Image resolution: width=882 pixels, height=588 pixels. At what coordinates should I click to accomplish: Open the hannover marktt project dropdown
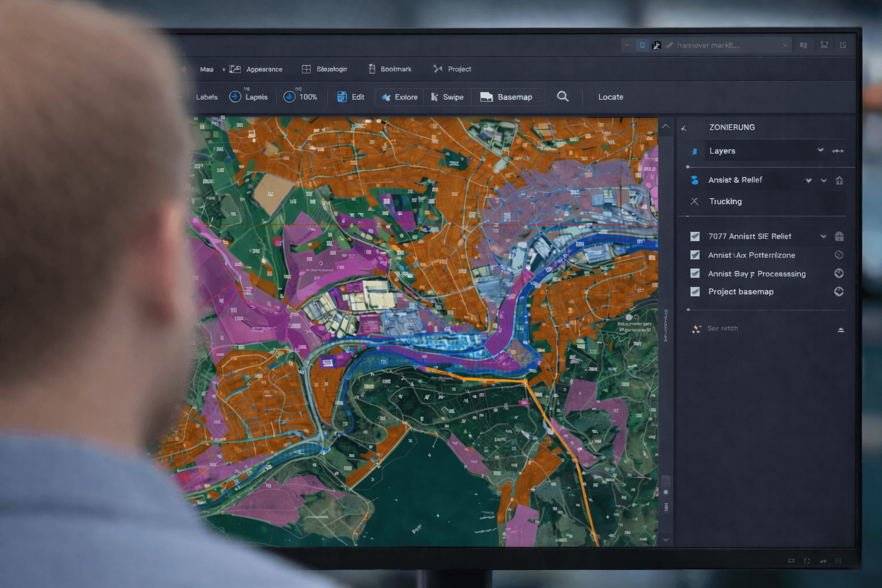784,45
